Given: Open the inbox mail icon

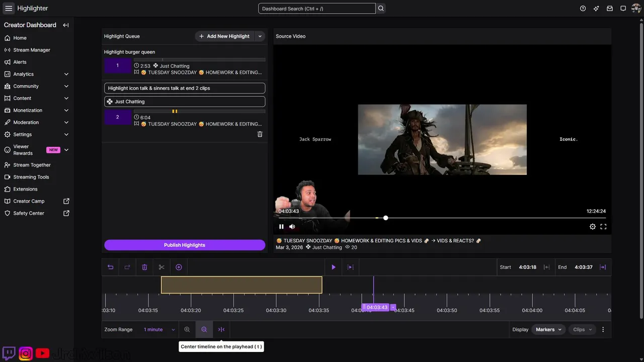Looking at the screenshot, I should (610, 9).
